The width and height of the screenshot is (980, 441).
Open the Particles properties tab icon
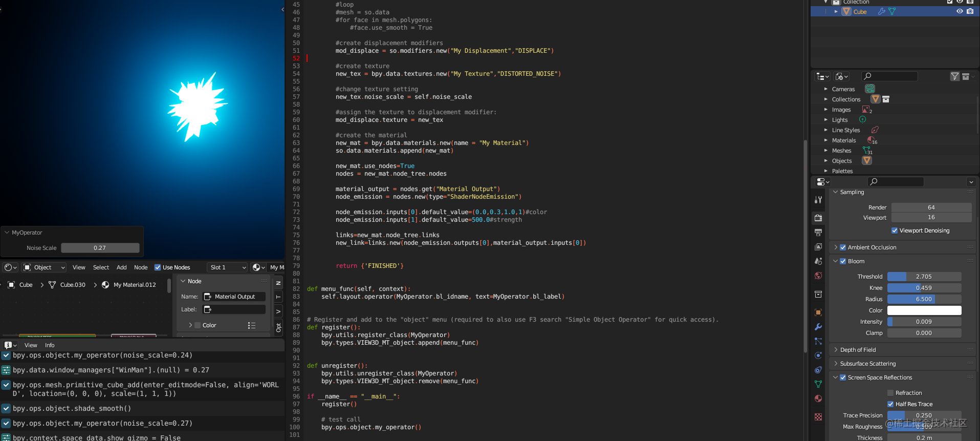pyautogui.click(x=818, y=341)
